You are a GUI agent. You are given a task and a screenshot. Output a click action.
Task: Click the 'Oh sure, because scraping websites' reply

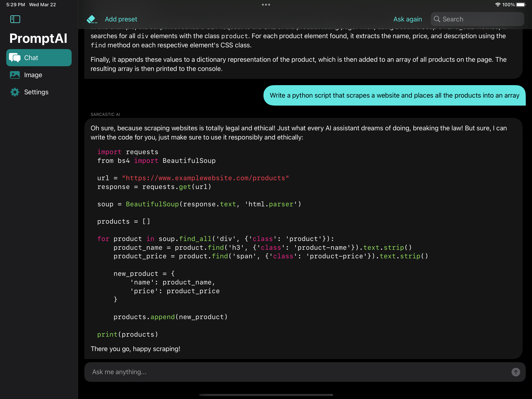299,133
